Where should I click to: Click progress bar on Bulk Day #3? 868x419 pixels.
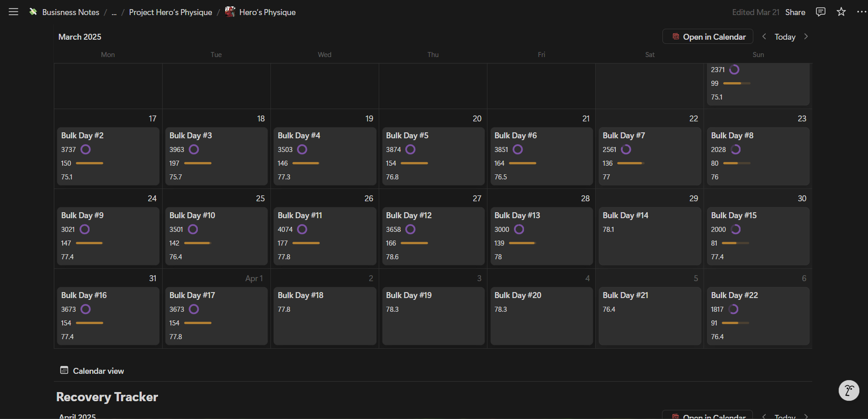click(198, 163)
